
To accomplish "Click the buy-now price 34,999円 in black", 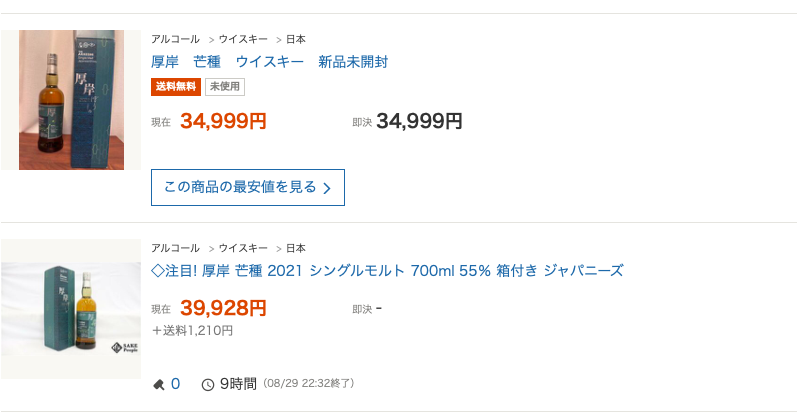I will pos(419,122).
